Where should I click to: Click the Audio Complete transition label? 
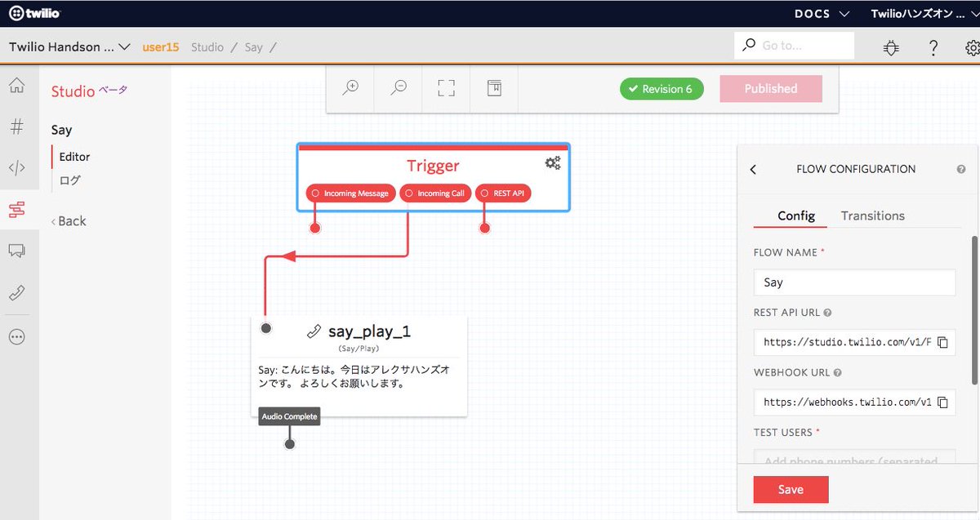[x=289, y=416]
